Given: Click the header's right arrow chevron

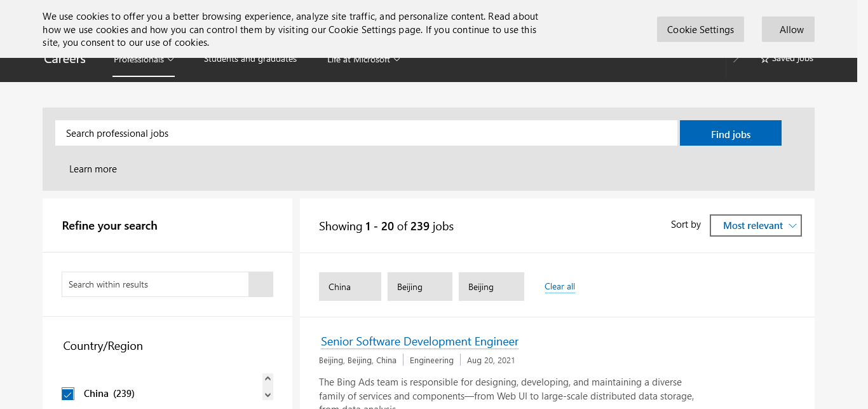Looking at the screenshot, I should (736, 59).
